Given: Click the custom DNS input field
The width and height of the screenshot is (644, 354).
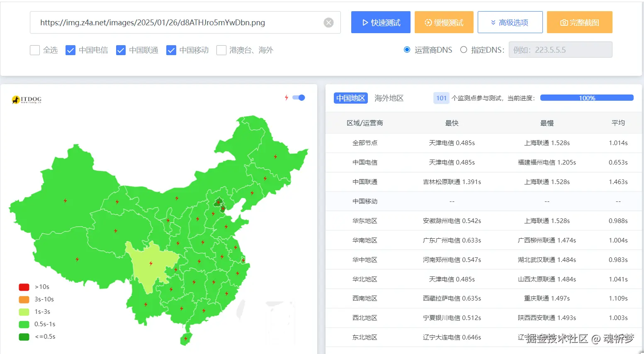Looking at the screenshot, I should pyautogui.click(x=560, y=50).
